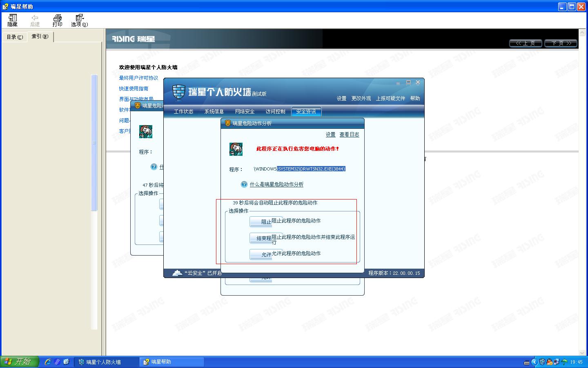Viewport: 588px width, 368px height.
Task: Click the network computers tray icon
Action: coord(557,362)
